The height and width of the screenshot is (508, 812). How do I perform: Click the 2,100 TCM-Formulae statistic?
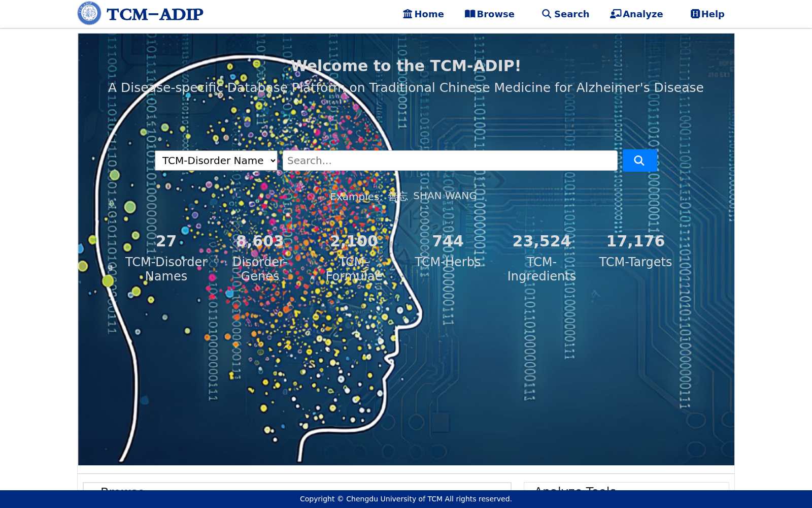coord(354,258)
